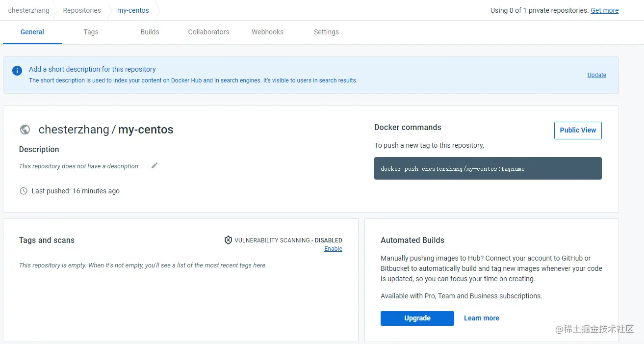Click the 'Description' heading
This screenshot has width=644, height=344.
pos(39,150)
